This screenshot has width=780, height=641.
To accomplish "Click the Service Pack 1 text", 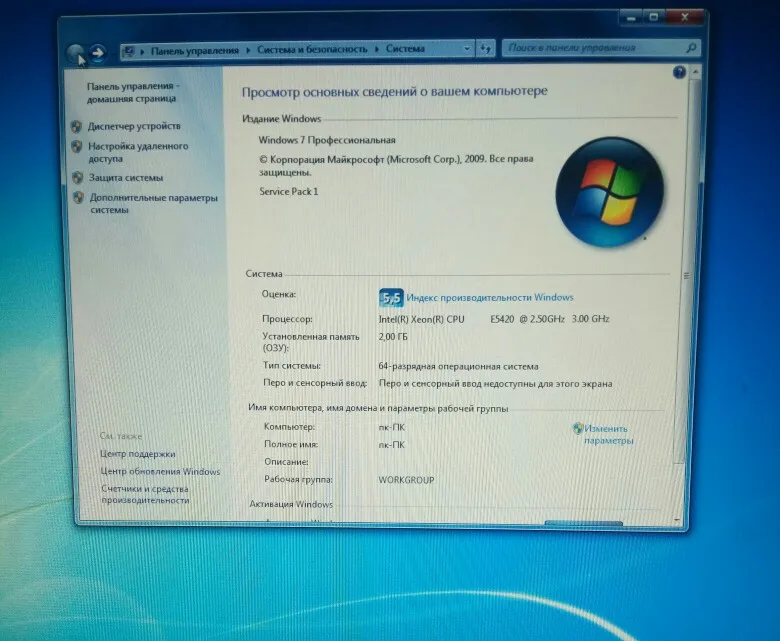I will (x=289, y=191).
